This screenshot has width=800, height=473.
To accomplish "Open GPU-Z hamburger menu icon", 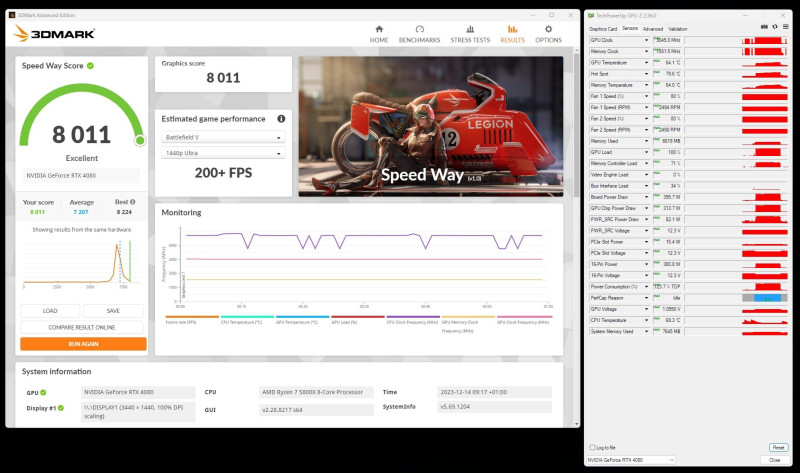I will coord(786,27).
